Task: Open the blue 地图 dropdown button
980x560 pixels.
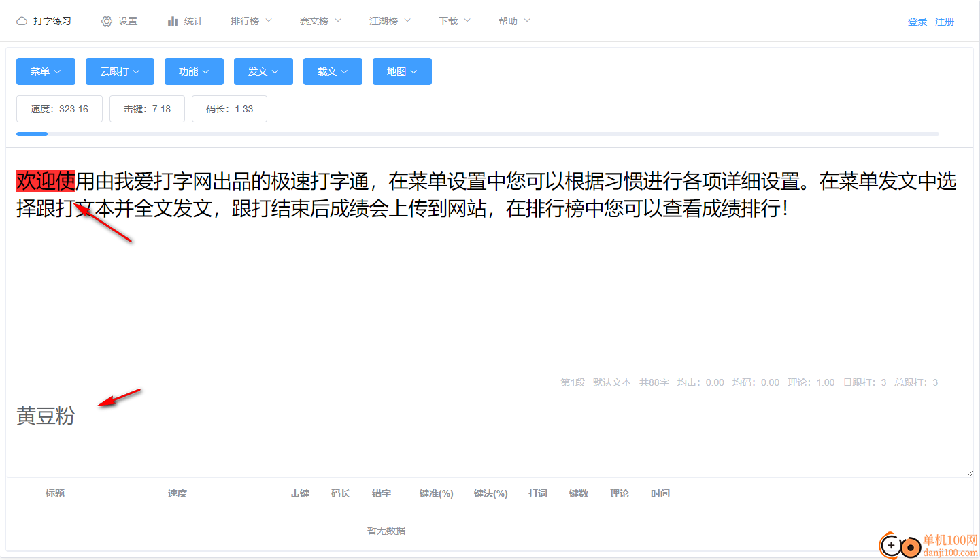Action: [402, 71]
